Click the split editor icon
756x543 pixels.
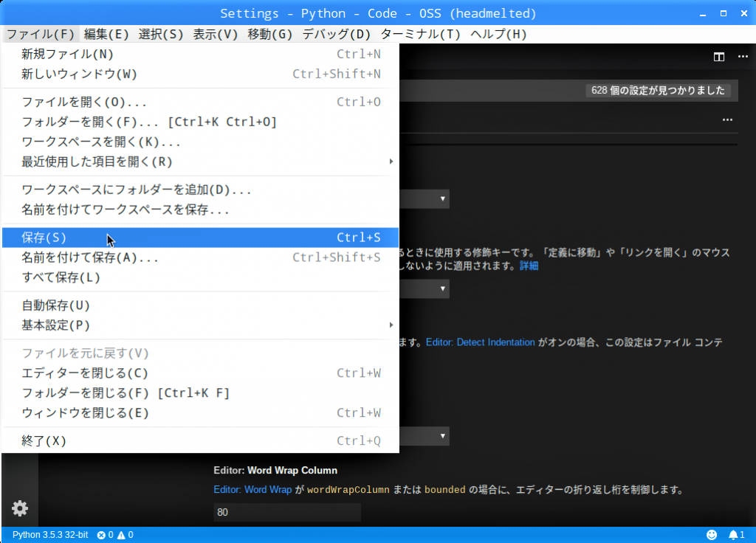point(719,57)
